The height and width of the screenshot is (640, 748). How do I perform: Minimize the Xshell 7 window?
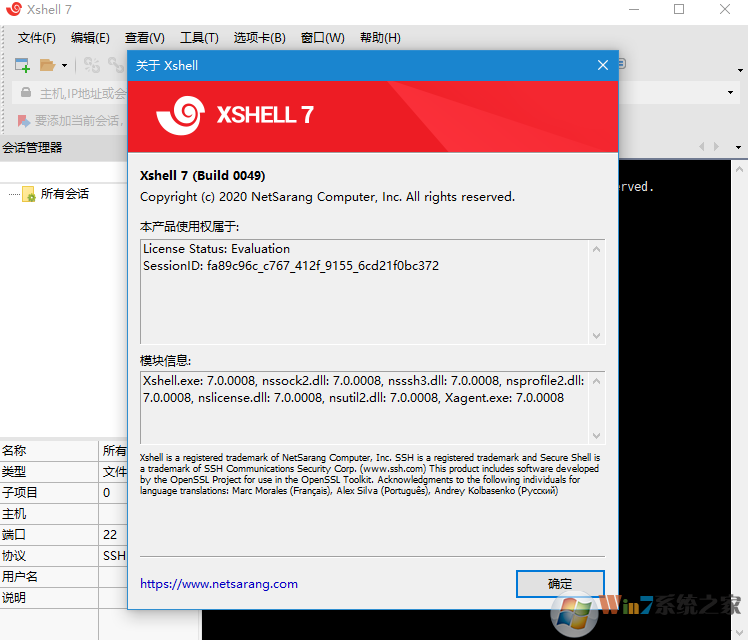(634, 10)
